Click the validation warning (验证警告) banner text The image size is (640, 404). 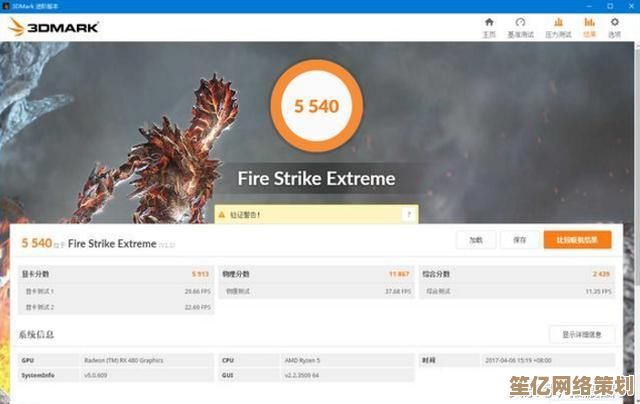(245, 215)
